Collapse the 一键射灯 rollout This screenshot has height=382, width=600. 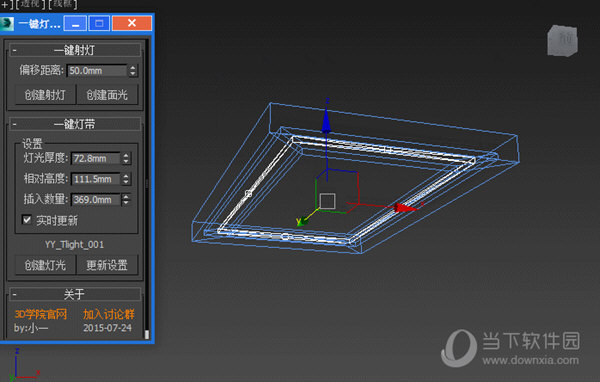pyautogui.click(x=75, y=50)
